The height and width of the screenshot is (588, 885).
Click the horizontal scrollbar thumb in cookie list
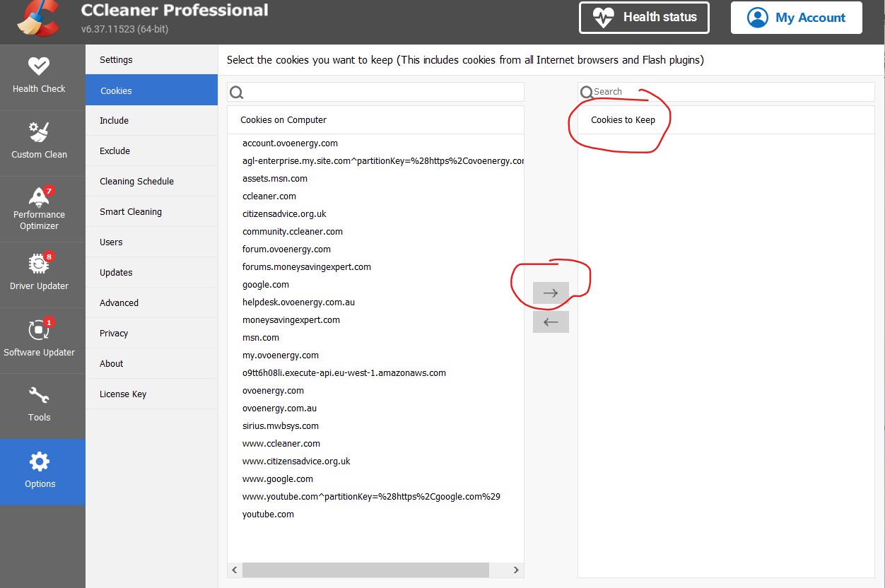click(x=365, y=570)
